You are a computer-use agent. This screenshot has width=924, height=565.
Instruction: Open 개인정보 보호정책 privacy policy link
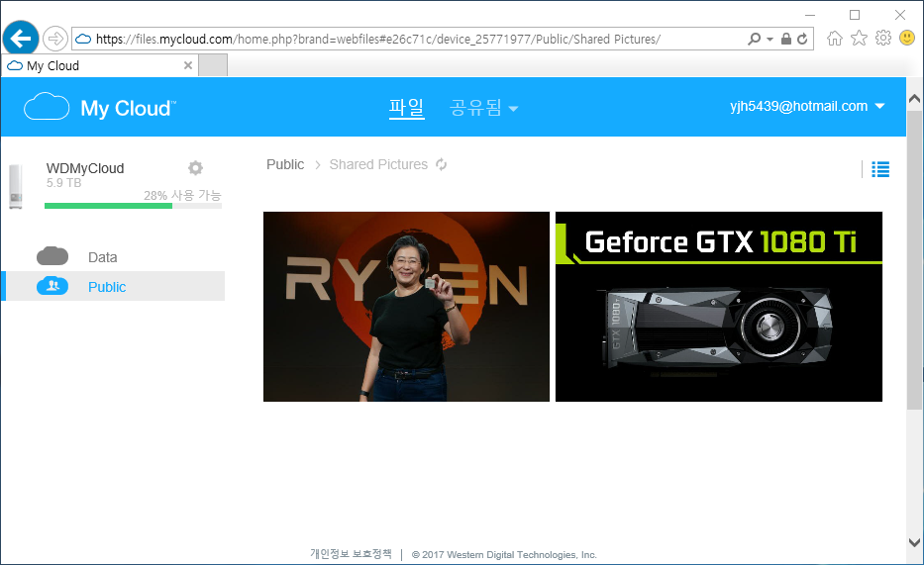pos(352,554)
